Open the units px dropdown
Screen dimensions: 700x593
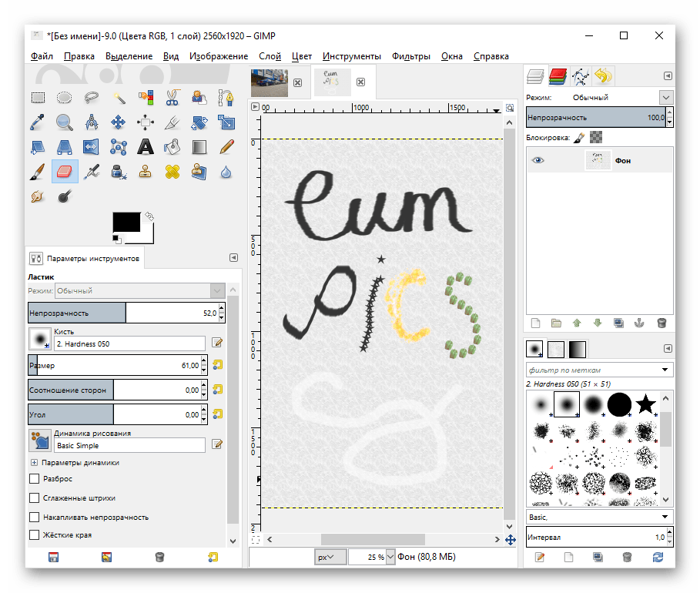330,557
